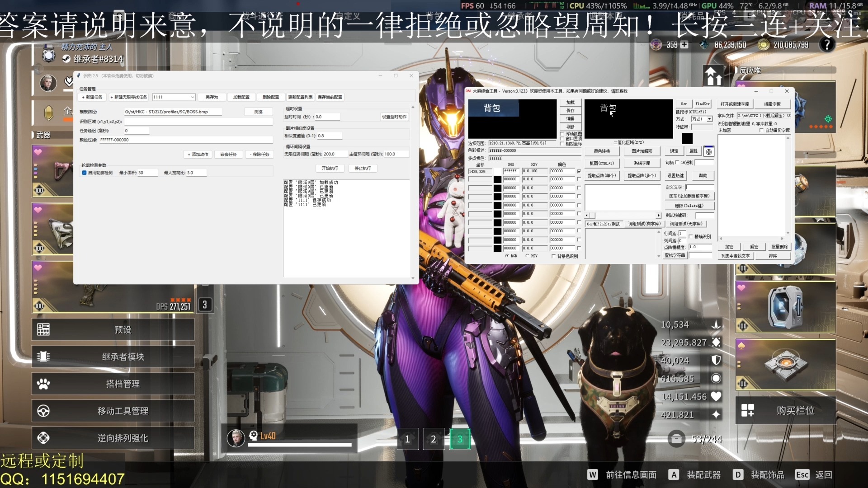Toggle the 启用轮廓检测 checkbox
This screenshot has height=488, width=868.
point(84,173)
